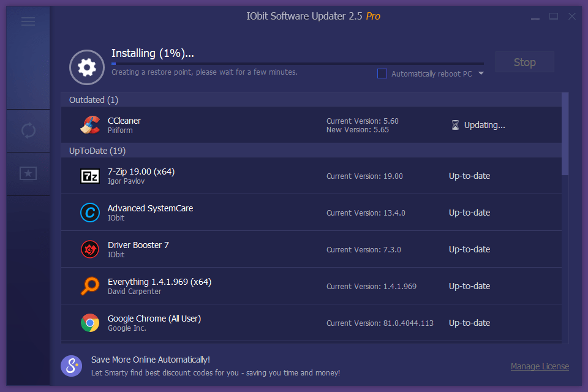Select the 7-Zip program icon
Viewport: 588px width, 392px height.
(x=89, y=176)
